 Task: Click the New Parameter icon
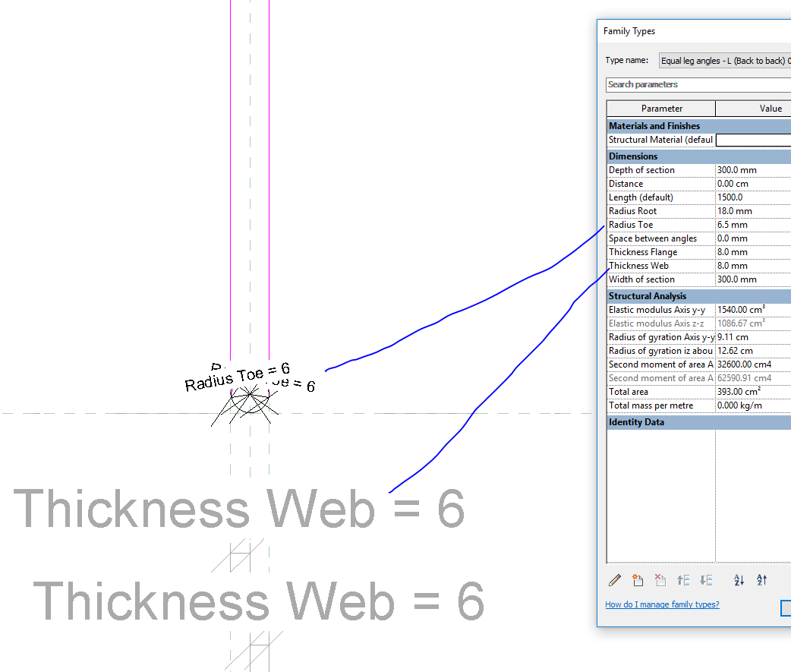(x=638, y=580)
